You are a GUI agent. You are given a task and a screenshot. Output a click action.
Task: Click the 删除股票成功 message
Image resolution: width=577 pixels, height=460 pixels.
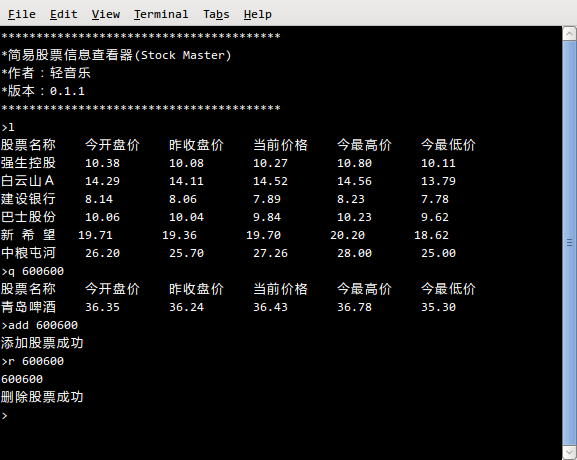click(42, 397)
